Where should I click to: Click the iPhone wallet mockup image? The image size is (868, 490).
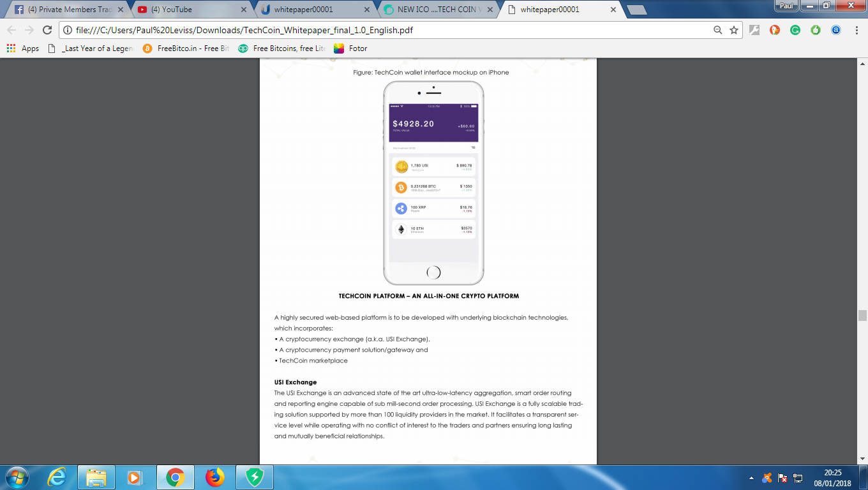coord(433,183)
